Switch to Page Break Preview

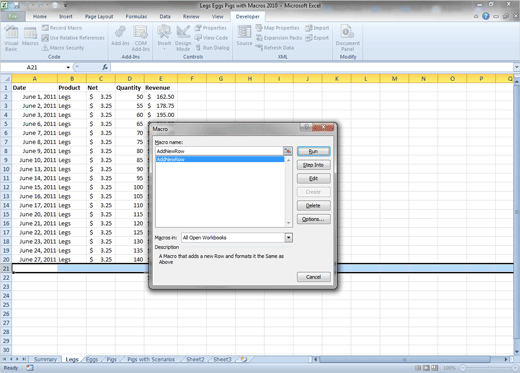click(435, 368)
